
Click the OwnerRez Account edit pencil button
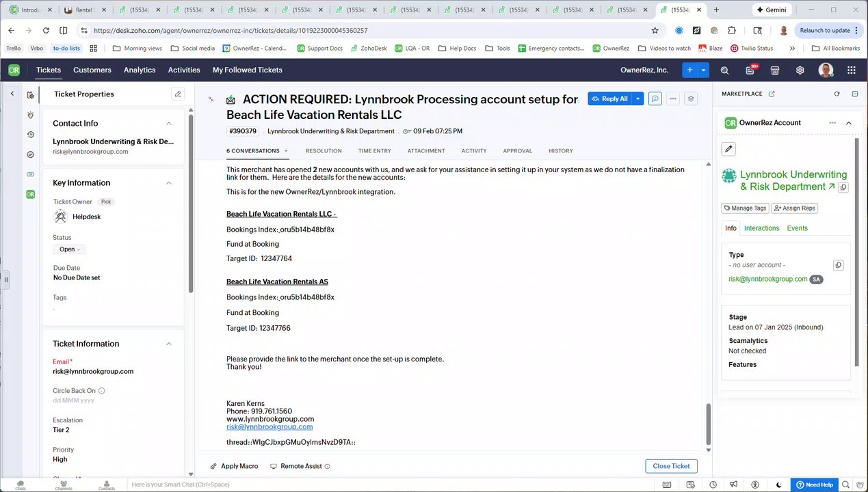[728, 149]
